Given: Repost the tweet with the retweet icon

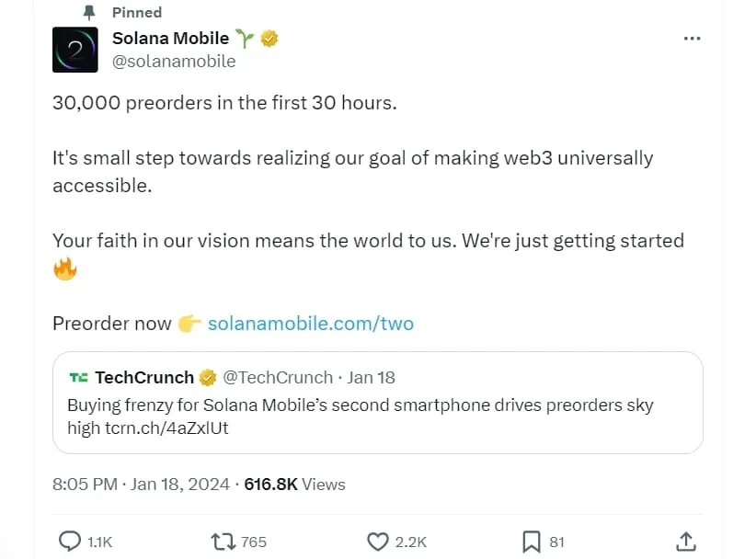Looking at the screenshot, I should 223,542.
